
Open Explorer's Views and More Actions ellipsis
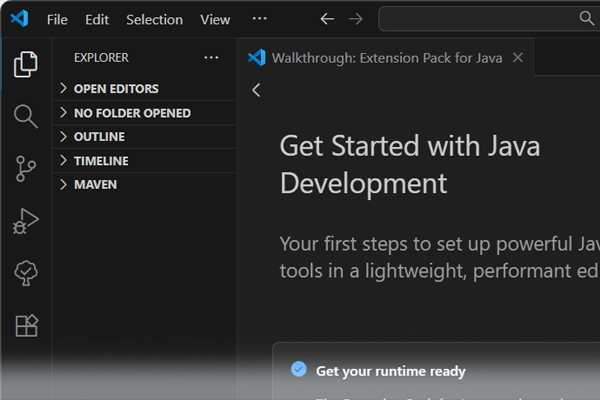(x=211, y=58)
